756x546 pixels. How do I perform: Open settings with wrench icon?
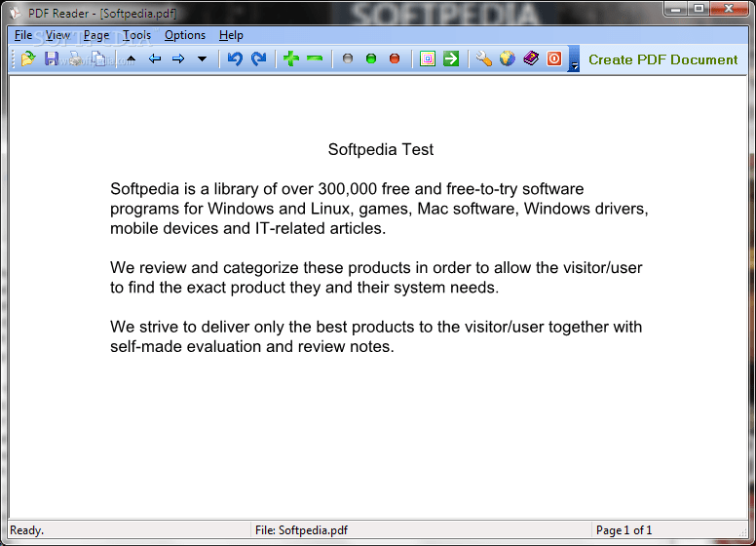point(483,58)
